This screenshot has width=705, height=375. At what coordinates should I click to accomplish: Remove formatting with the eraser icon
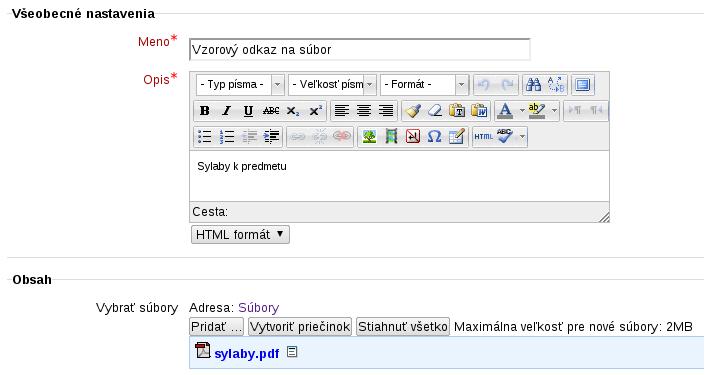(434, 111)
